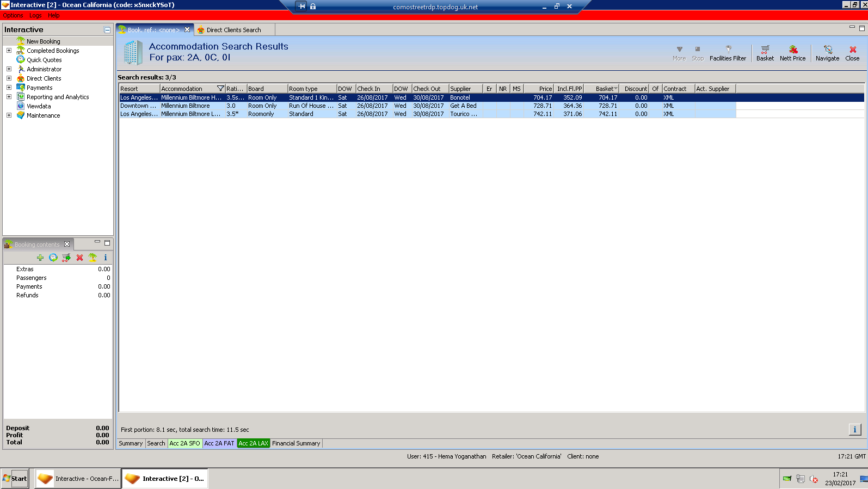Image resolution: width=868 pixels, height=489 pixels.
Task: Click the lock icon on the remote desktop bar
Action: pyautogui.click(x=313, y=7)
